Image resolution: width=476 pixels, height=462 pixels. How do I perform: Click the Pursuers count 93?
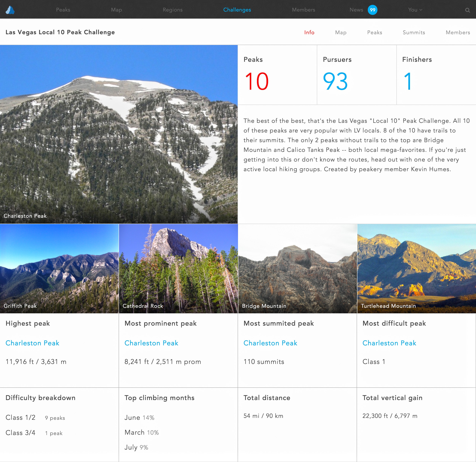(x=335, y=81)
